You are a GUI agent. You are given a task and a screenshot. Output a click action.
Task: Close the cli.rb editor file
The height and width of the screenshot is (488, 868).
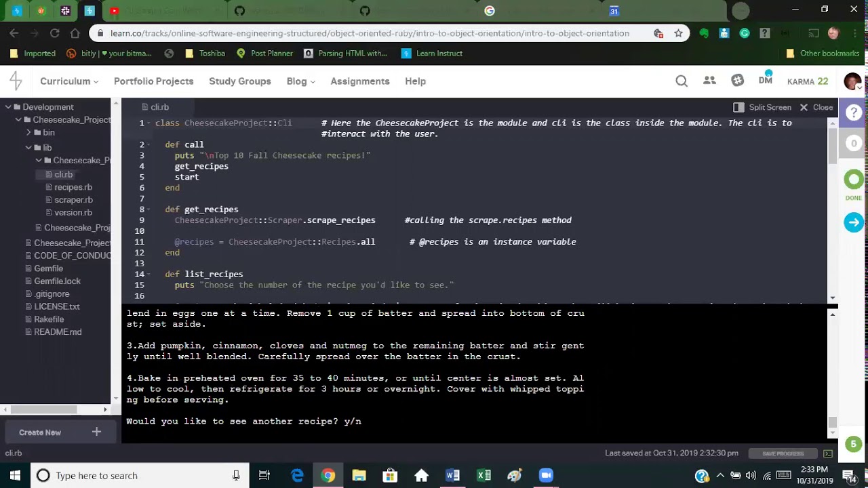816,107
